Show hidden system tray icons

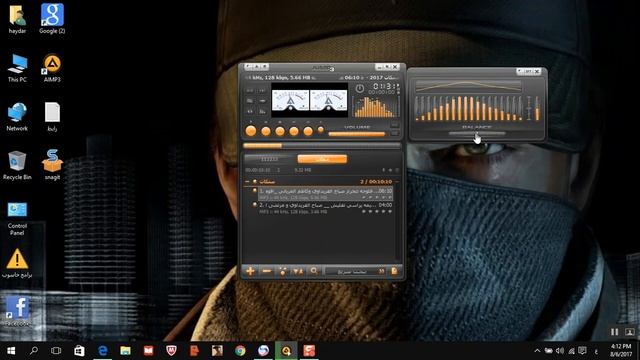537,351
